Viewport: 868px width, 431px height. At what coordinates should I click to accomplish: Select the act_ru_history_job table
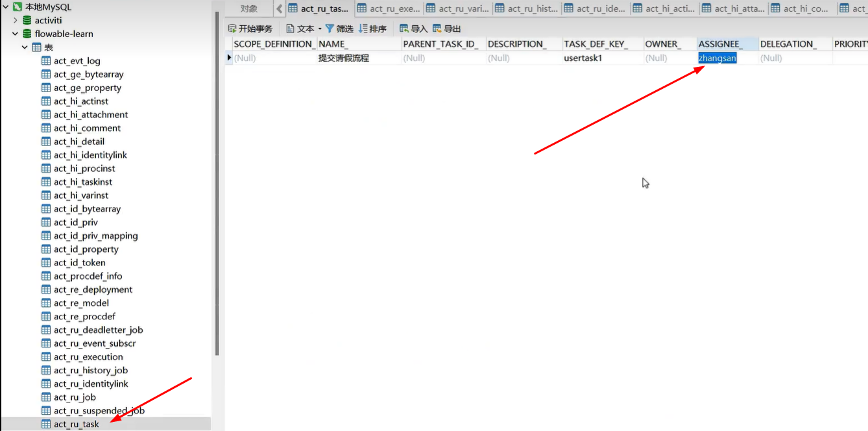pos(91,371)
